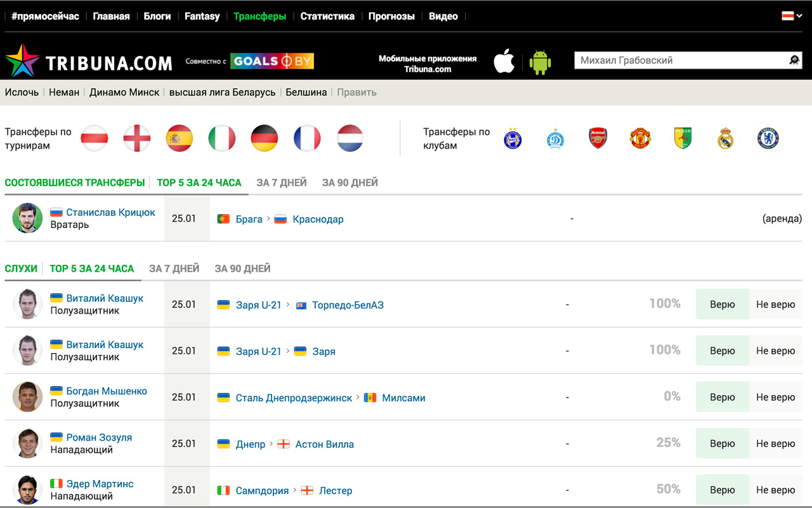Open Видео in top menu
The width and height of the screenshot is (812, 508).
[443, 17]
